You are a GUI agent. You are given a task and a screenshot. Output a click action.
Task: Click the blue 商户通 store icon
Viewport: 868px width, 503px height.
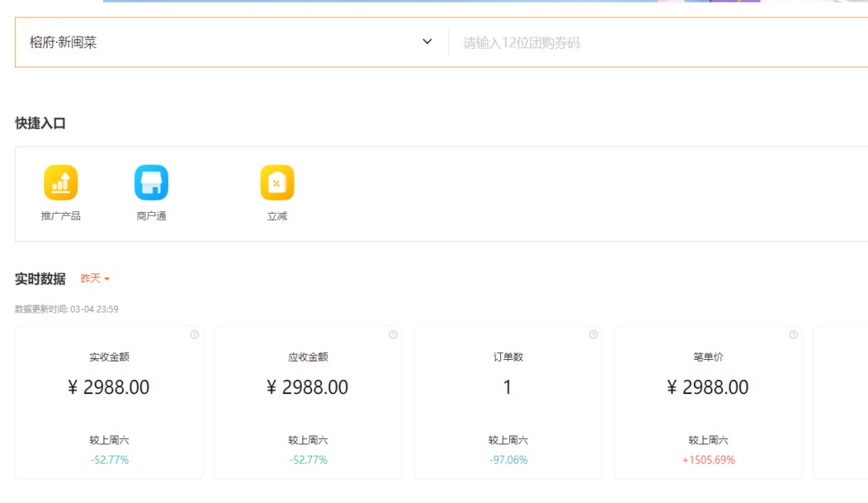[151, 183]
